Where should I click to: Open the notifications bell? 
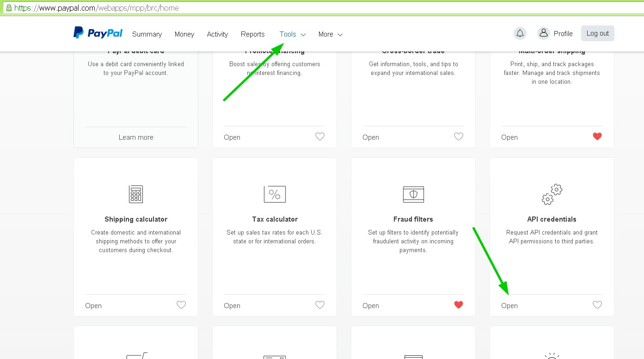[x=520, y=33]
